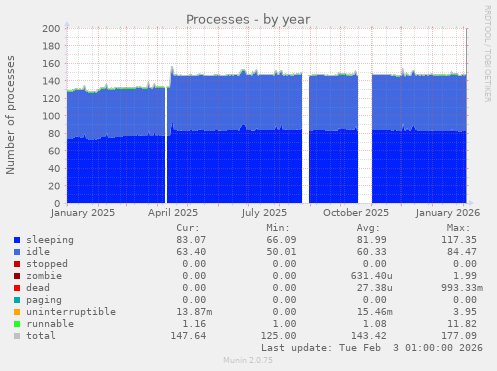497x371 pixels.
Task: Click zombie maximum value 1.99
Action: click(465, 276)
